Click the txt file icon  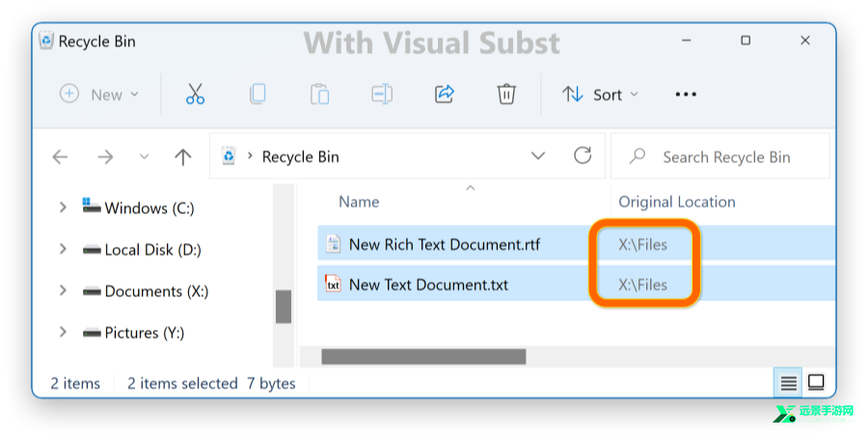tap(333, 284)
